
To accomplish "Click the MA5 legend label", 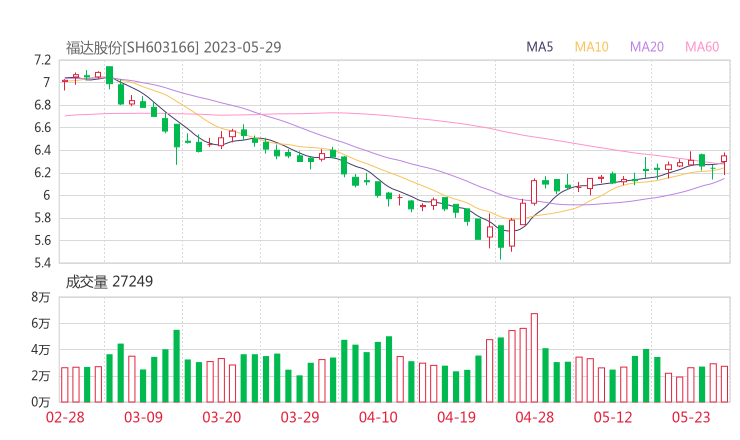I will click(x=539, y=47).
